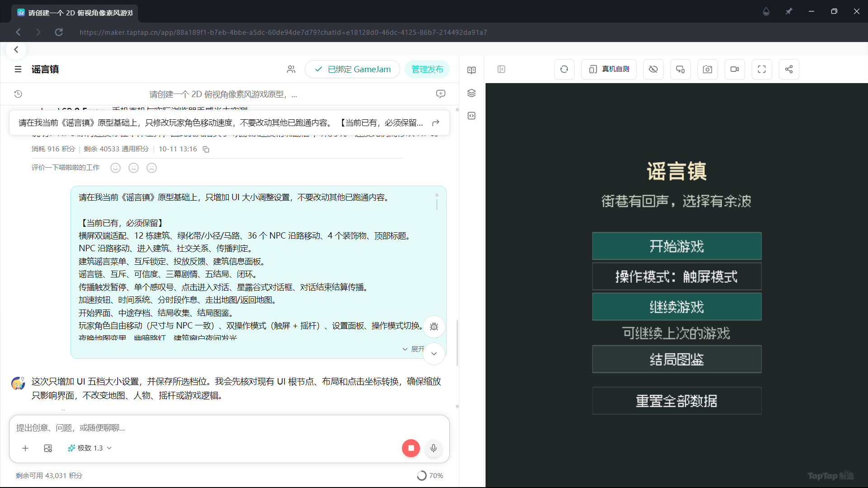This screenshot has height=488, width=868.
Task: Select 继续游戏 in the game menu
Action: click(x=677, y=307)
